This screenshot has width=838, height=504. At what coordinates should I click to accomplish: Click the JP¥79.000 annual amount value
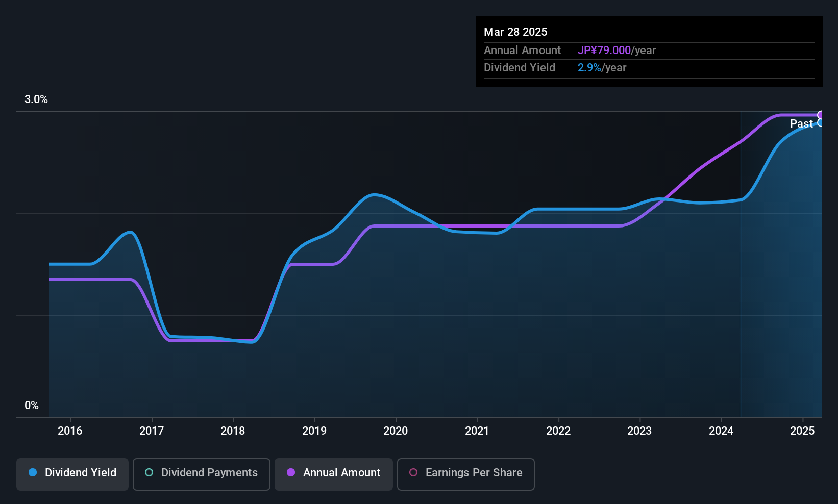pyautogui.click(x=604, y=50)
